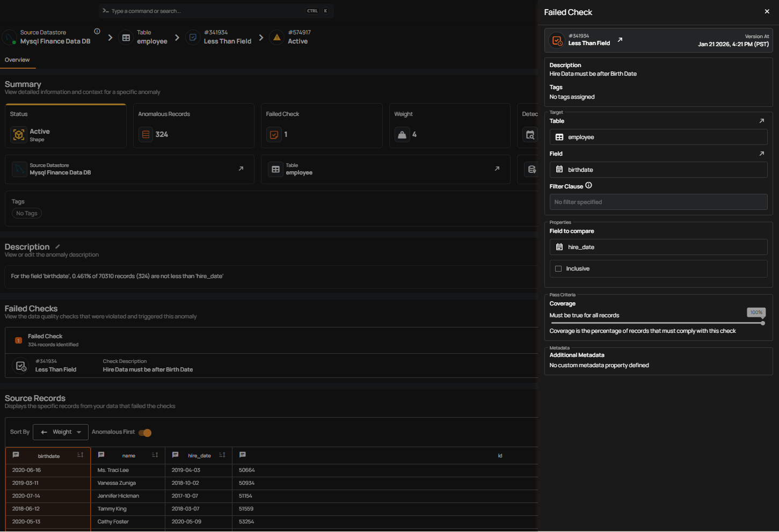779x532 pixels.
Task: Click the id column comment icon
Action: point(243,455)
